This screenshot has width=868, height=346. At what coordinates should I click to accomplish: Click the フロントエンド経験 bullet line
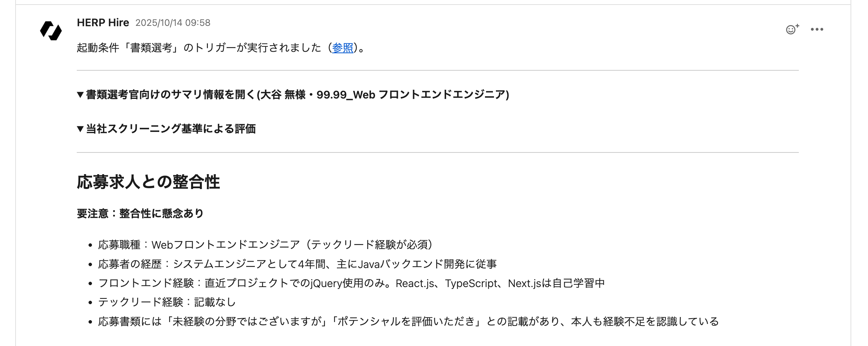pyautogui.click(x=351, y=283)
